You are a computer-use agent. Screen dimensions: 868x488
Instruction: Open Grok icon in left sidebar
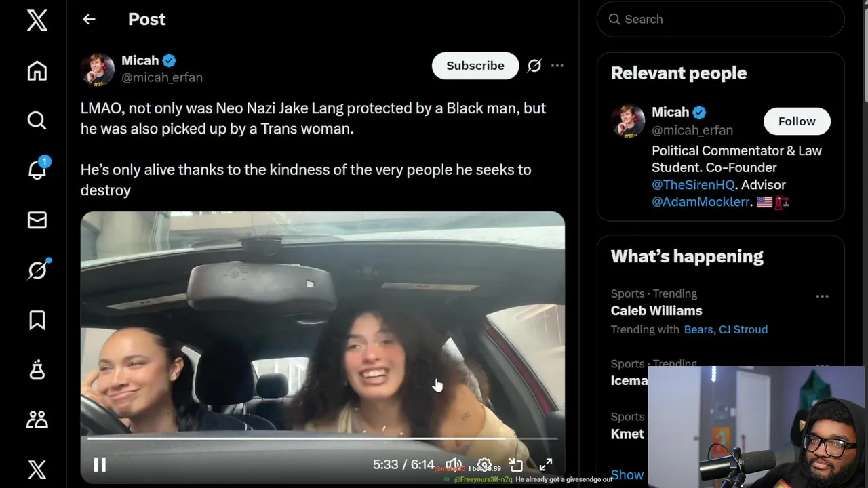[38, 270]
